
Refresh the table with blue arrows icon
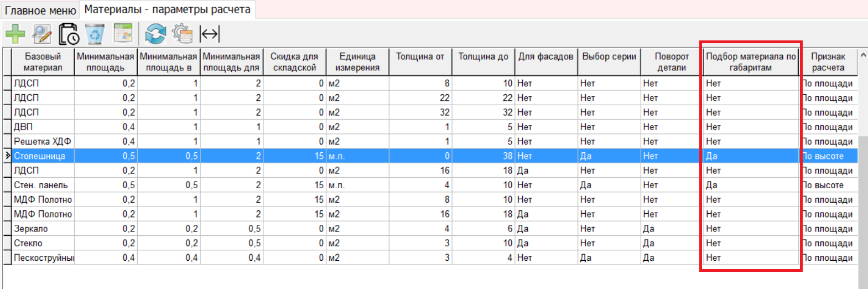[155, 34]
